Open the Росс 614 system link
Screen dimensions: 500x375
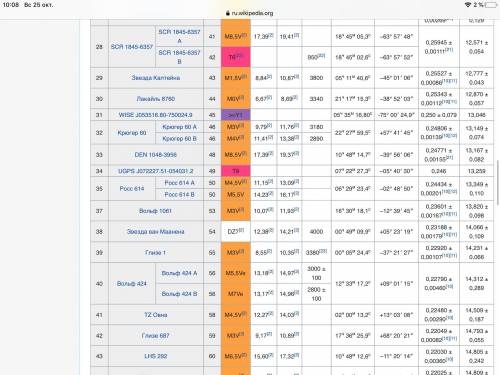(132, 189)
